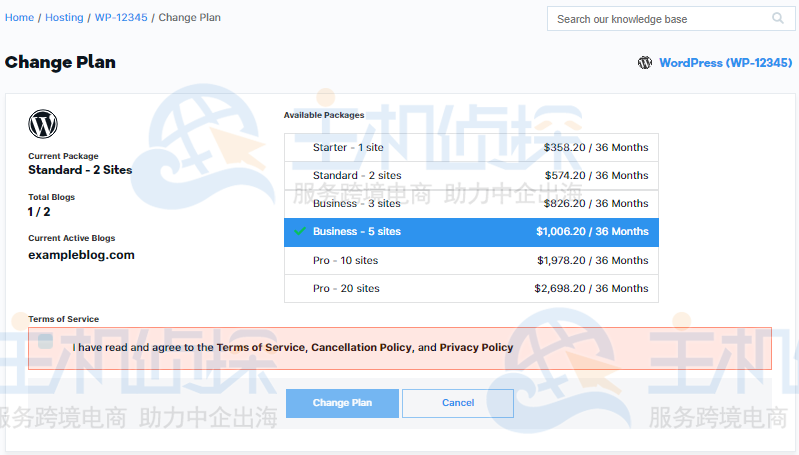799x455 pixels.
Task: Go to Home in the breadcrumb
Action: [19, 17]
